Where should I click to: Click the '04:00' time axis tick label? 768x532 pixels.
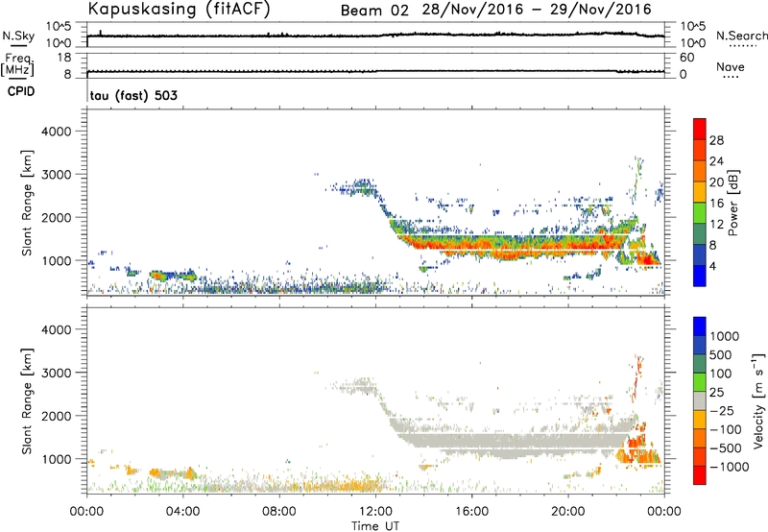coord(182,512)
